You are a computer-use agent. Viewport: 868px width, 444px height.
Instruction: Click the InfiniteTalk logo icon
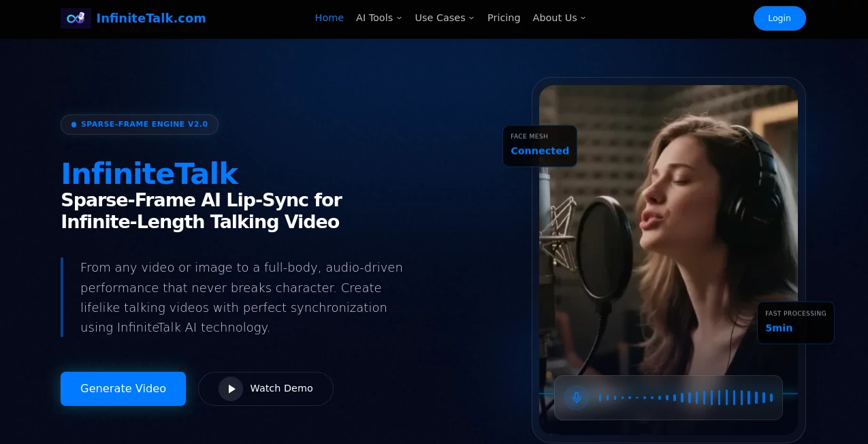pyautogui.click(x=76, y=18)
